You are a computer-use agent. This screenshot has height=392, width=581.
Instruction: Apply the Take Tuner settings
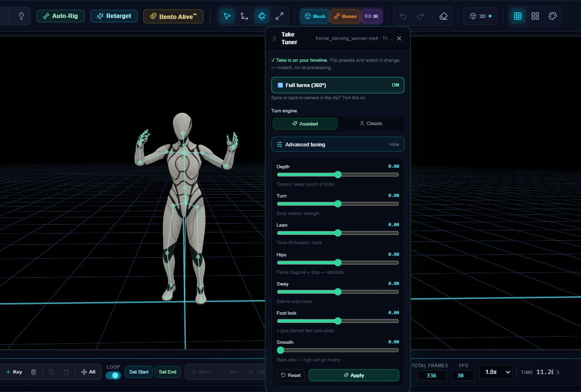coord(354,375)
